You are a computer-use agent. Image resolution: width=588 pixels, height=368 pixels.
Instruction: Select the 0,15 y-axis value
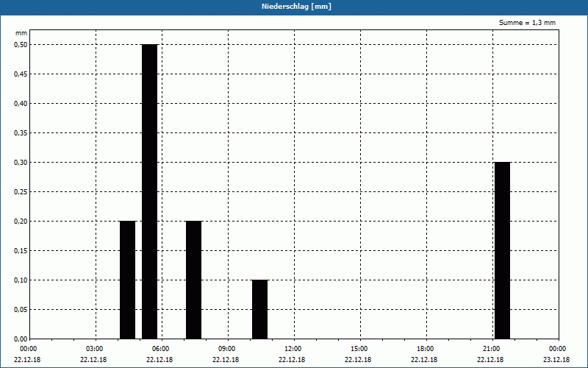click(21, 250)
